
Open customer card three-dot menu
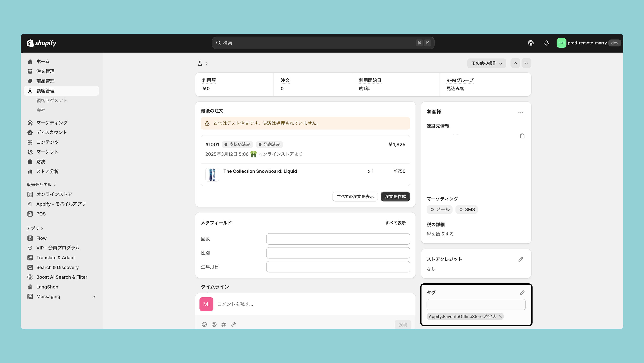coord(521,112)
